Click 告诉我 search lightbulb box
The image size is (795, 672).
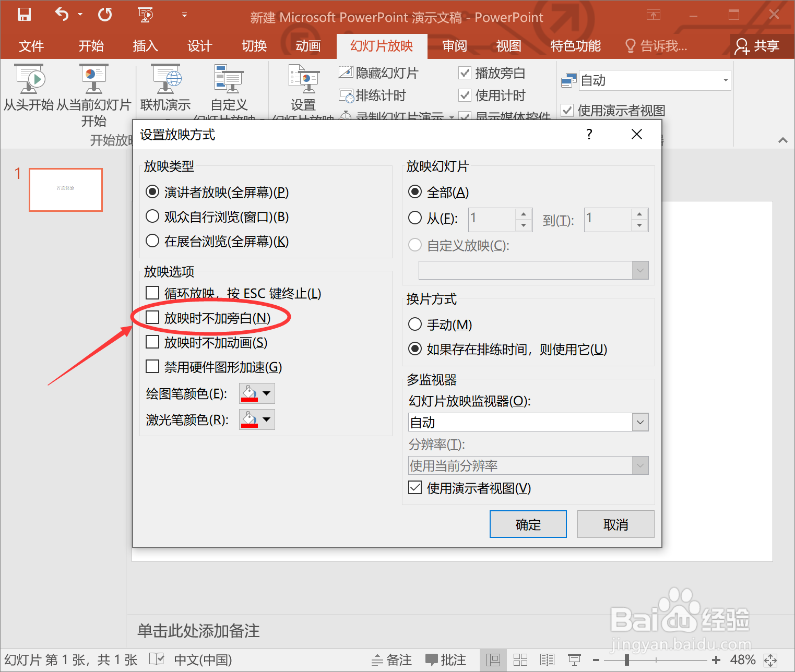click(x=656, y=46)
